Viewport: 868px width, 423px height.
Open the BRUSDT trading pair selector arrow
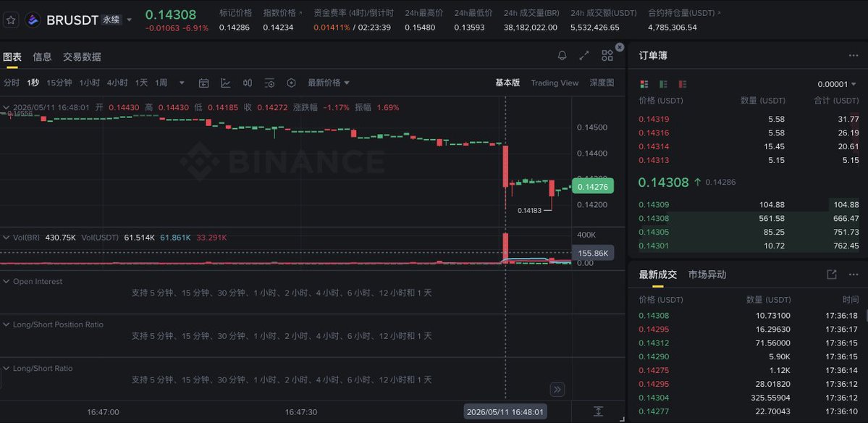[x=129, y=20]
